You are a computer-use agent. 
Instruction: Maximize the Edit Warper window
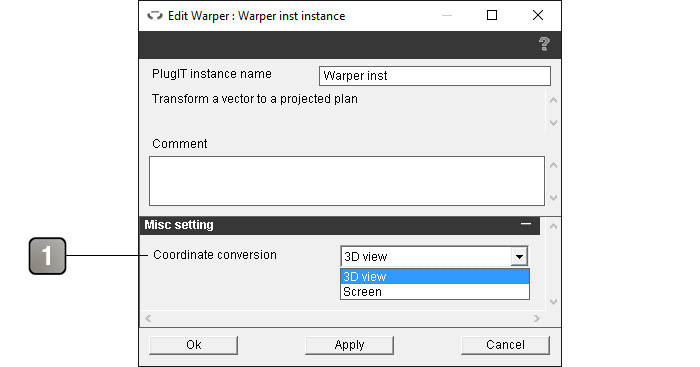492,16
